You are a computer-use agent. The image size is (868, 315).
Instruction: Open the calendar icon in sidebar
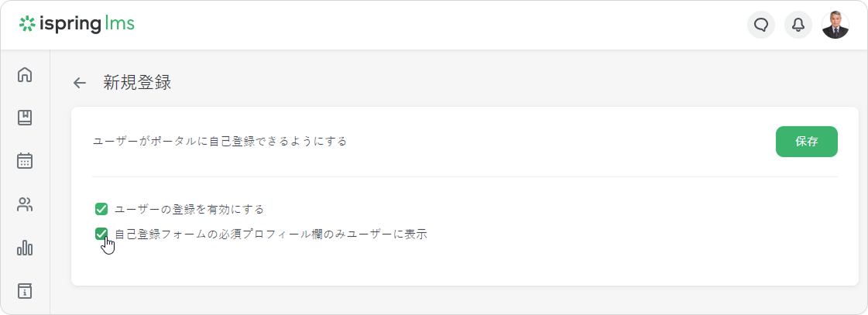pos(25,161)
